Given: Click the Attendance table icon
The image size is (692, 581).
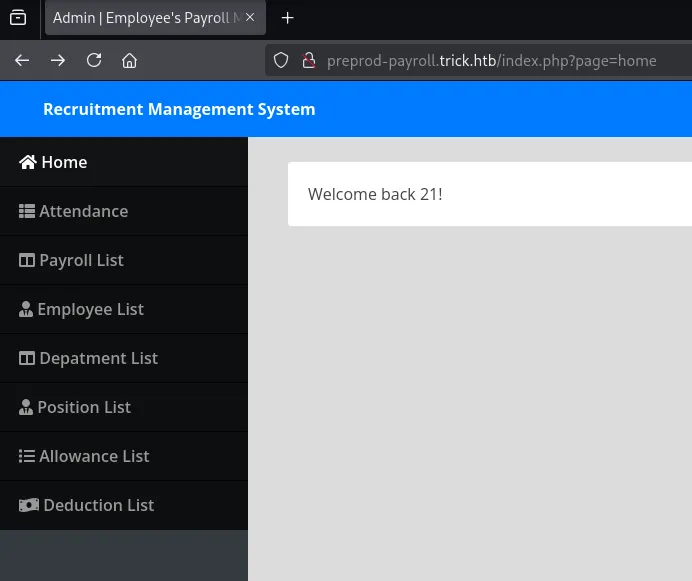Looking at the screenshot, I should coord(27,211).
